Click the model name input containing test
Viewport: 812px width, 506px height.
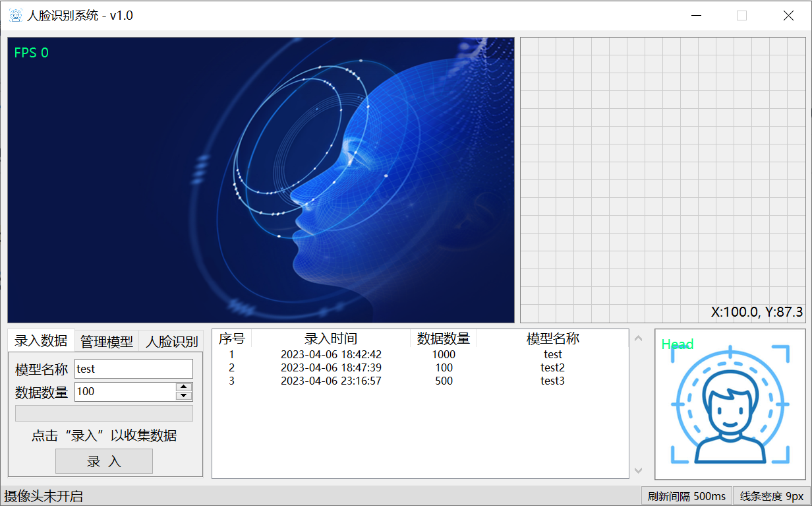pyautogui.click(x=133, y=368)
